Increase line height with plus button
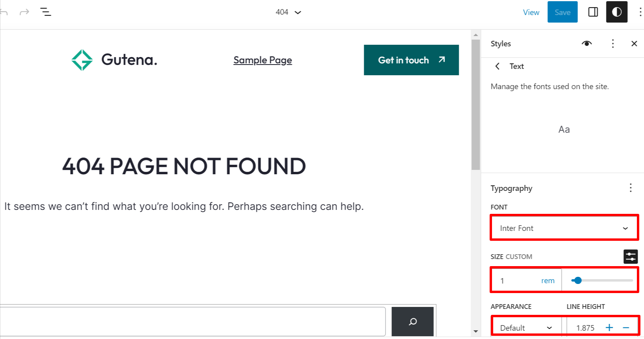Image resolution: width=644 pixels, height=339 pixels. (x=609, y=328)
